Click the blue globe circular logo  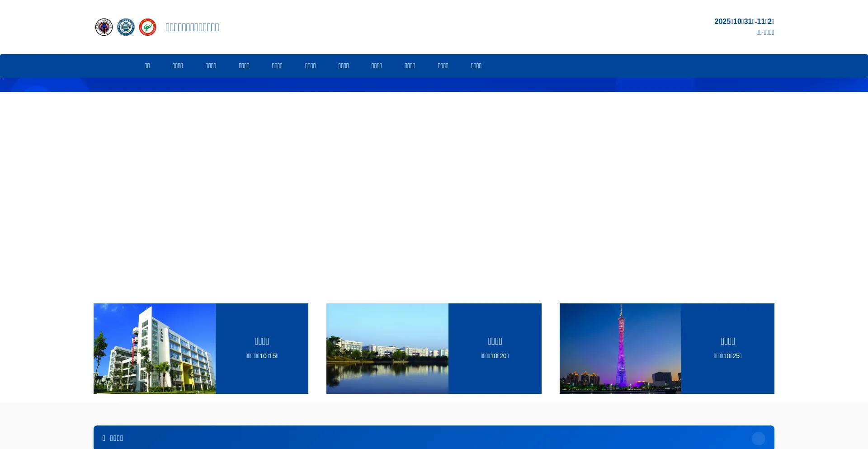[126, 27]
